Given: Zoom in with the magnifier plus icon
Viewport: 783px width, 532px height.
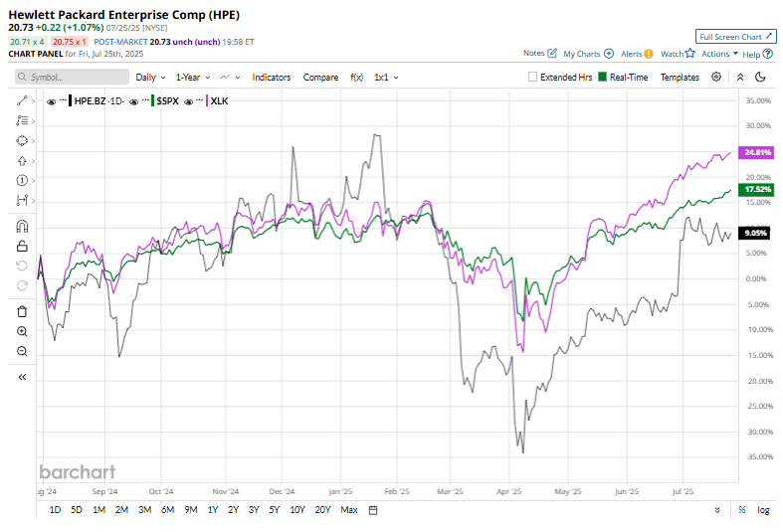Looking at the screenshot, I should click(22, 331).
